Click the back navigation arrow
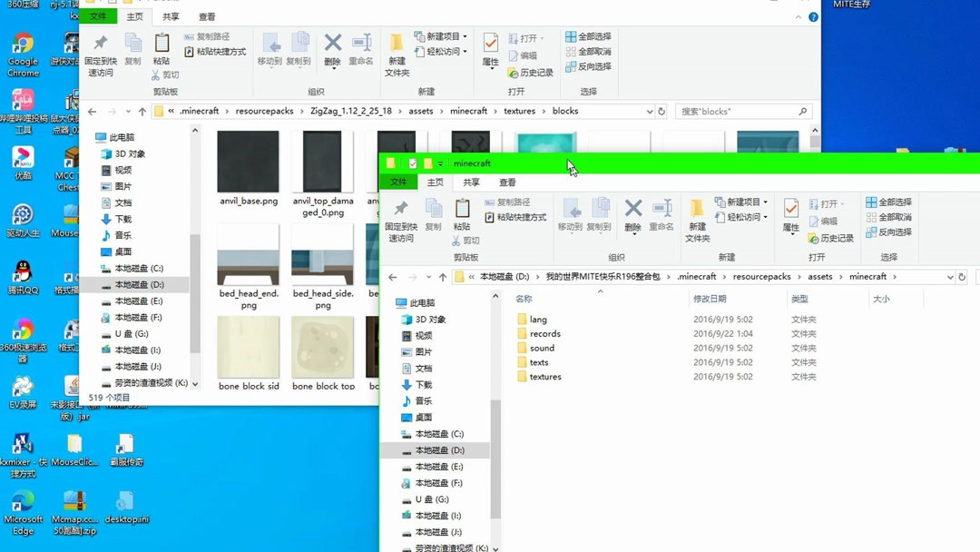Screen dimensions: 980x552 pyautogui.click(x=91, y=111)
